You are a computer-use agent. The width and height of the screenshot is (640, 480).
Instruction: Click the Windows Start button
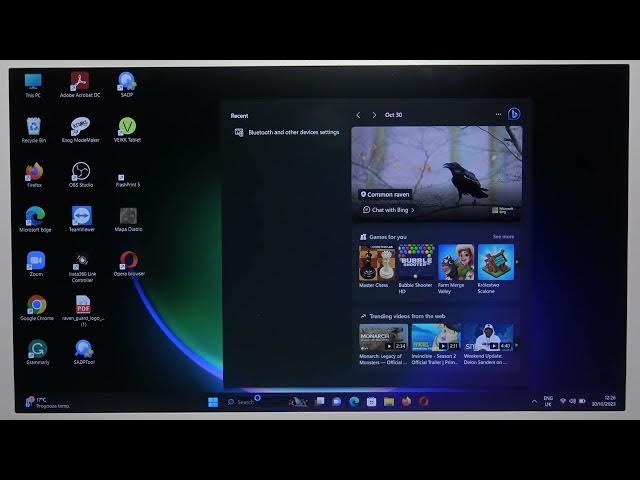[x=213, y=402]
